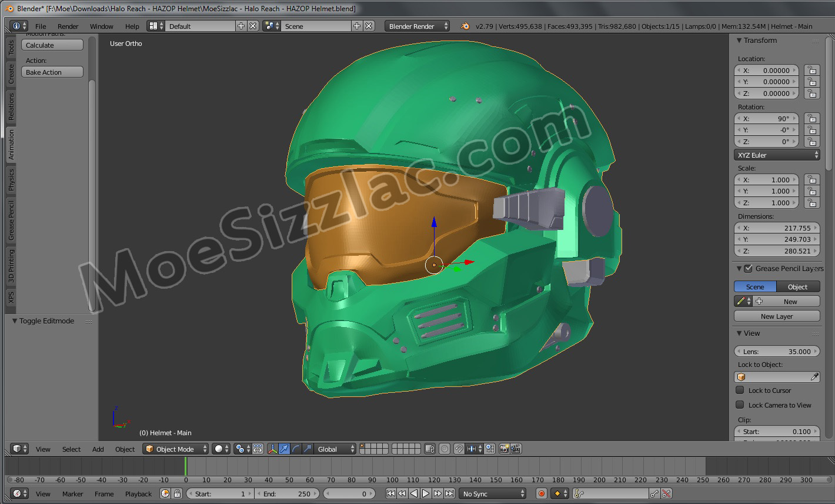The width and height of the screenshot is (835, 504).
Task: Click the Lens value field
Action: point(776,352)
